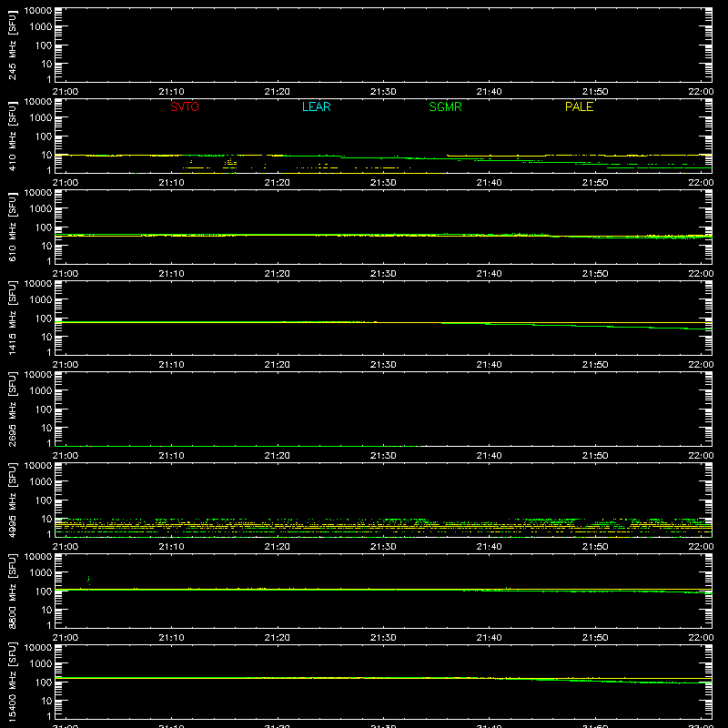Image resolution: width=728 pixels, height=728 pixels.
Task: Click the red SVTO station label
Action: coord(185,106)
